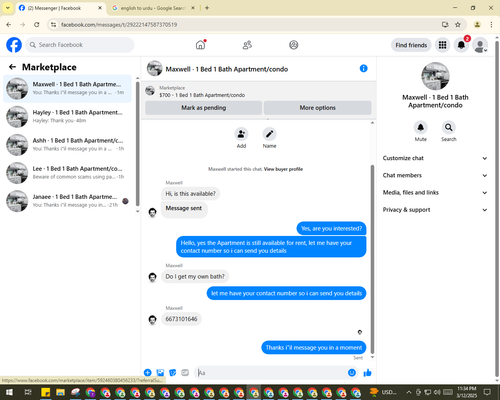Open Maxwell listing thumbnail in right panel
This screenshot has height=400, width=500.
point(435,76)
